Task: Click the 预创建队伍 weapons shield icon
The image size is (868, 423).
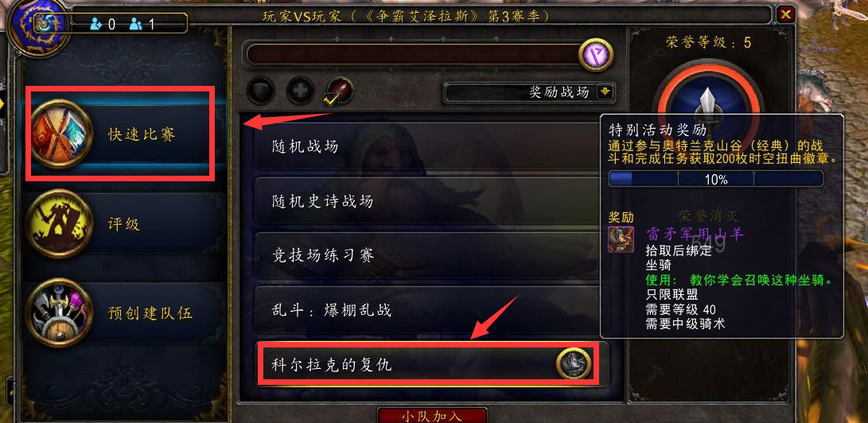Action: (59, 313)
